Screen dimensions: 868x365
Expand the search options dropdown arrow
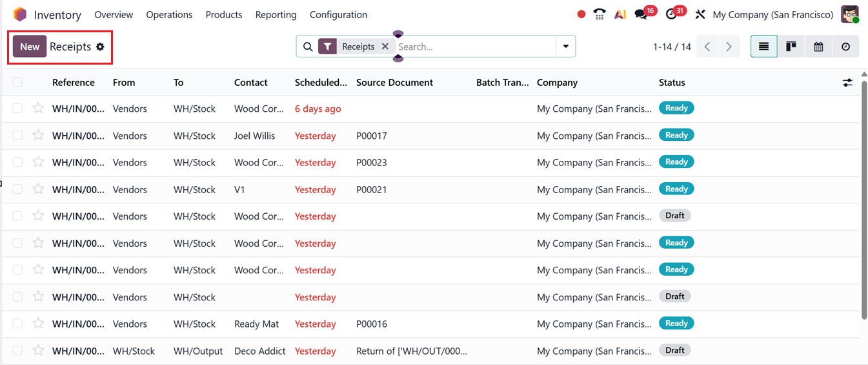tap(566, 47)
